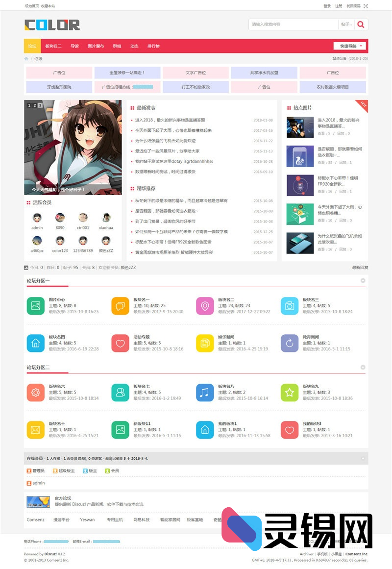Open the 排行榜 menu item

(x=153, y=46)
